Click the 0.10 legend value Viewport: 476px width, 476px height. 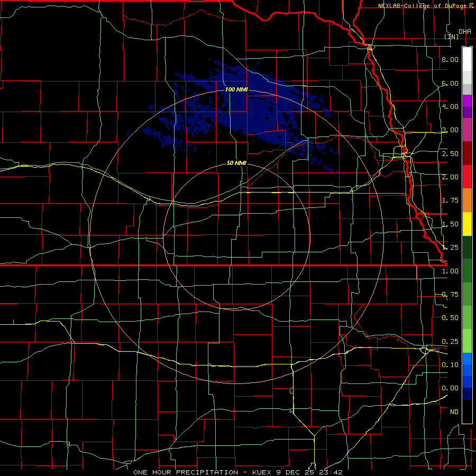pos(450,365)
